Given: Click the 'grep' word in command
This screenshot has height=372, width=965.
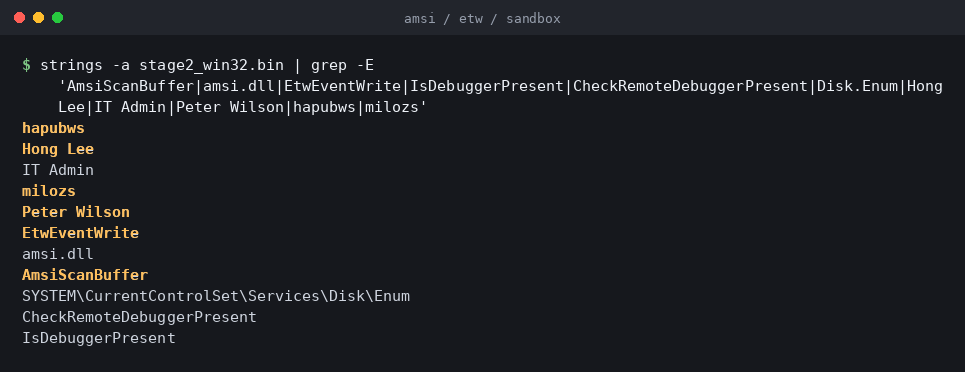Looking at the screenshot, I should coord(329,65).
